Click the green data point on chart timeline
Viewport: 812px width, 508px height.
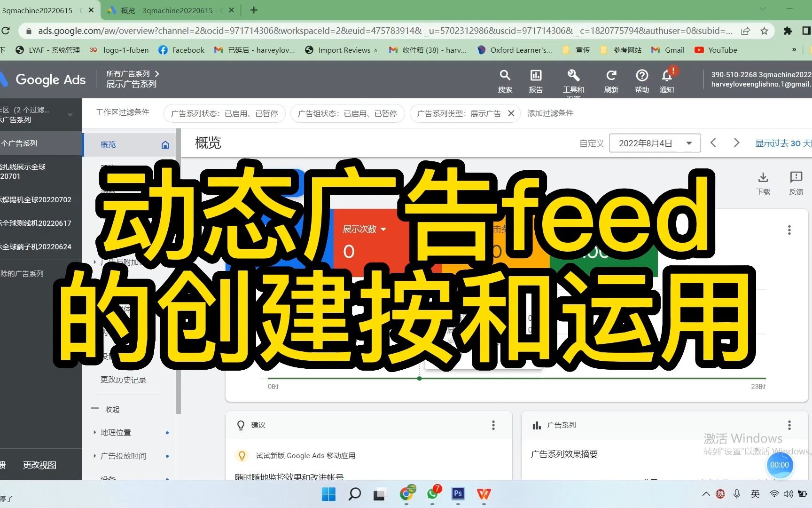pyautogui.click(x=419, y=378)
